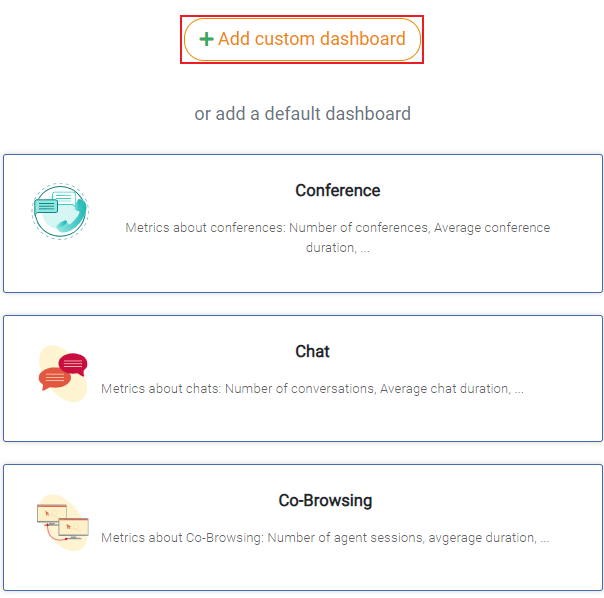Click the red speech bubble in Chat icon
This screenshot has height=598, width=604.
[73, 364]
